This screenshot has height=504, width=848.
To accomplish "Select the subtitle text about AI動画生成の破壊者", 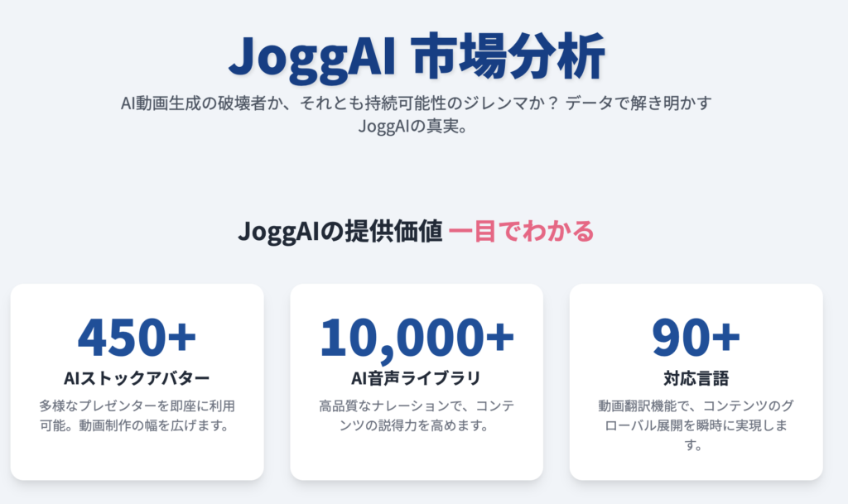I will pos(417,114).
